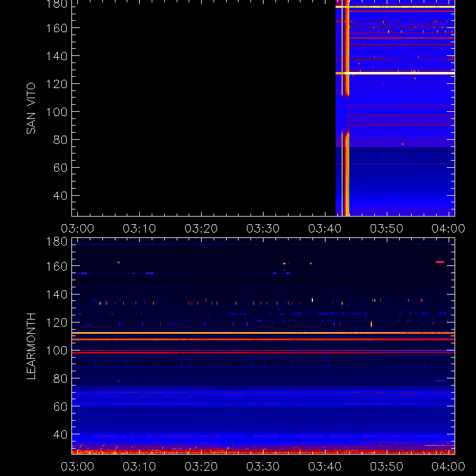Click the 03:40 time label under the San Vito plot
This screenshot has height=476, width=476.
pos(325,228)
